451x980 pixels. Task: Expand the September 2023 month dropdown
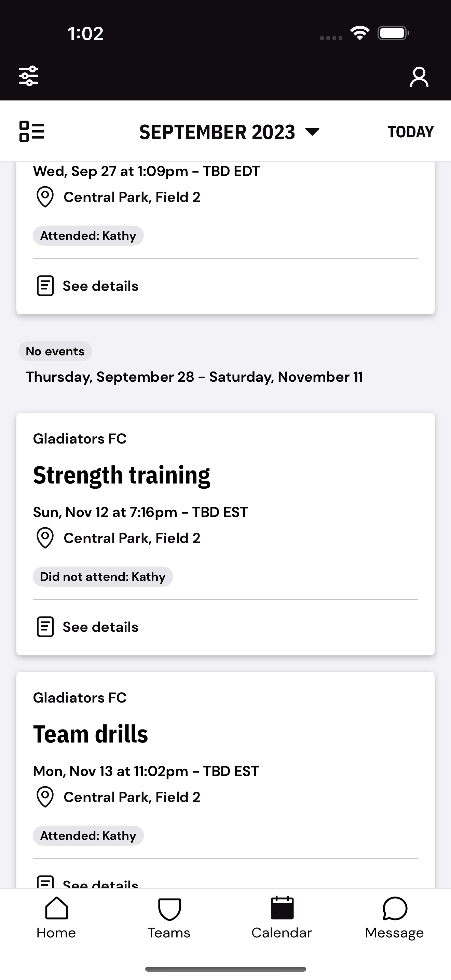point(229,132)
